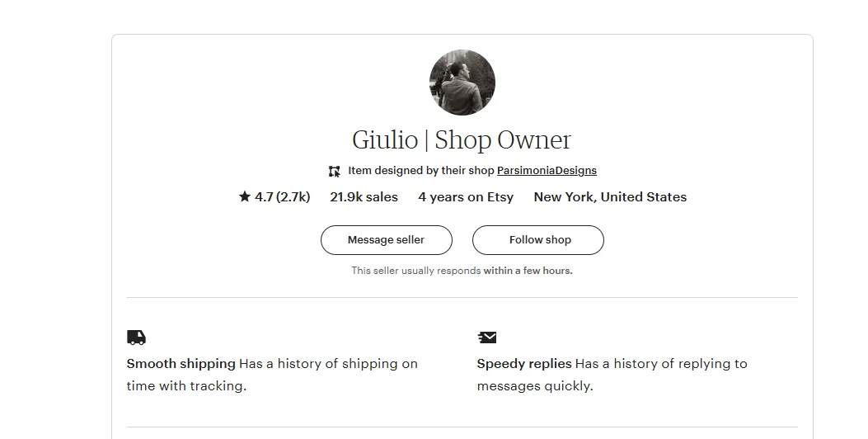Click the "Speedy replies" badge label
Screen dimensions: 868x439
coord(524,364)
